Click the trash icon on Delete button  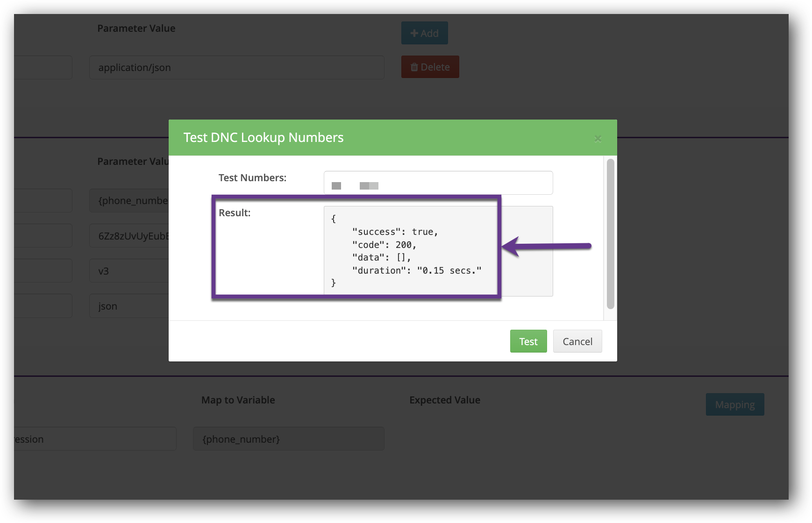(x=414, y=67)
